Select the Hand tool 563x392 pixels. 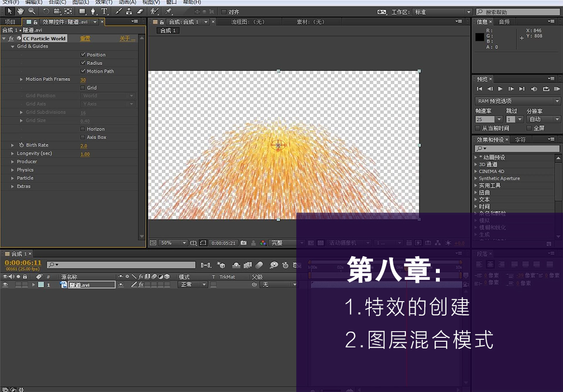pyautogui.click(x=20, y=12)
